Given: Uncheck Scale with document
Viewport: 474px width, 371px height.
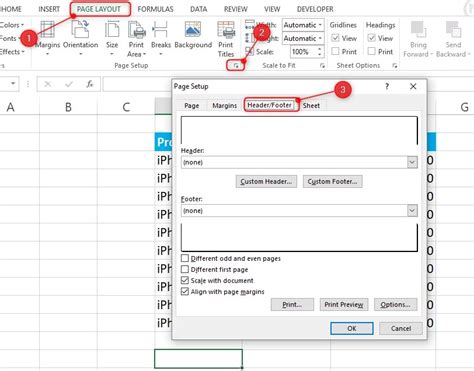Looking at the screenshot, I should 185,280.
